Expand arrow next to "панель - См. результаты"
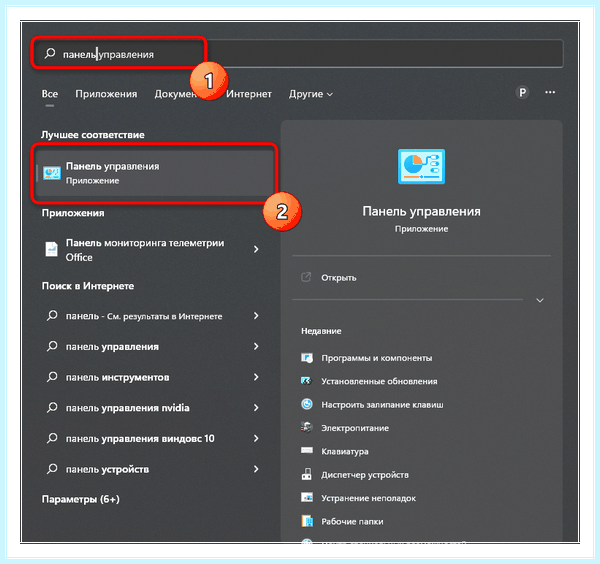600x564 pixels. pyautogui.click(x=256, y=316)
